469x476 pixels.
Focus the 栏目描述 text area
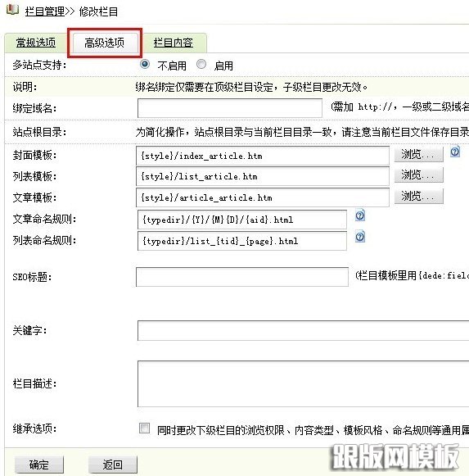[x=304, y=383]
